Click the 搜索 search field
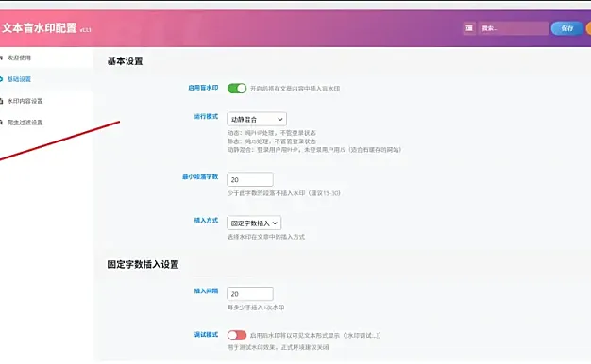This screenshot has height=364, width=591. click(514, 28)
